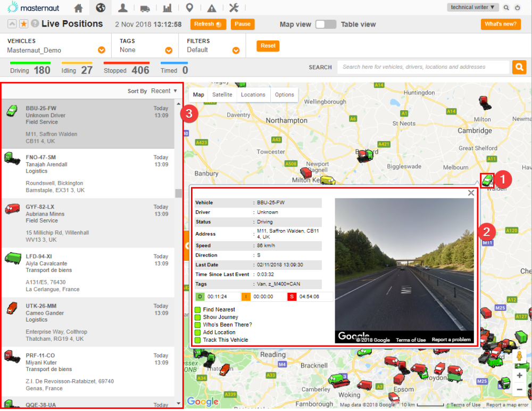Viewport: 532px width, 411px height.
Task: Check the Show Journey option
Action: (x=198, y=317)
